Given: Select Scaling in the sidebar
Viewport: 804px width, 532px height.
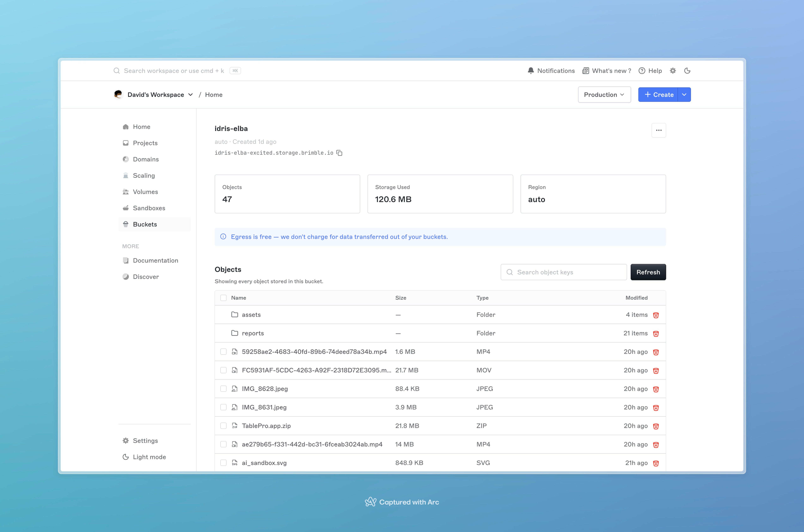Looking at the screenshot, I should (154, 175).
